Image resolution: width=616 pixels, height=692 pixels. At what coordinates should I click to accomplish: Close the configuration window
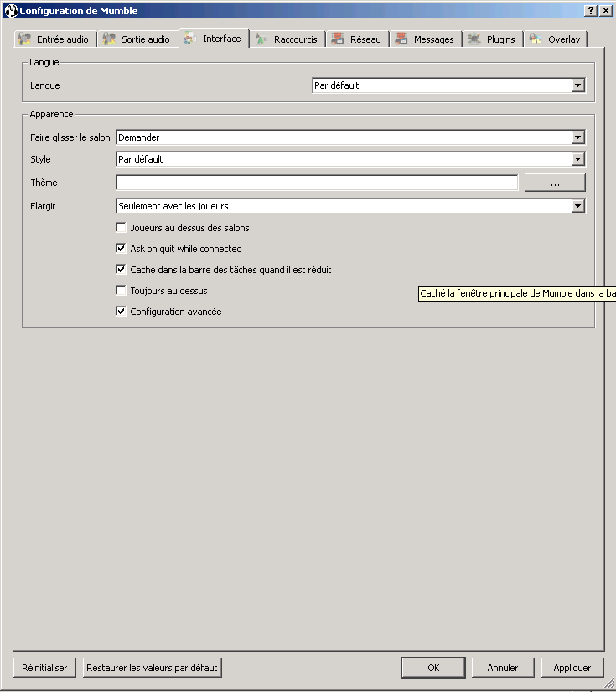click(606, 11)
